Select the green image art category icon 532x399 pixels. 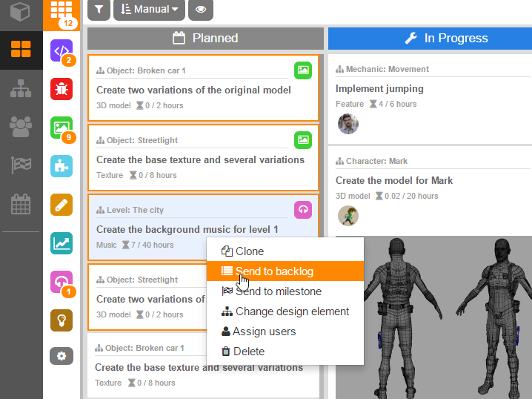pyautogui.click(x=61, y=128)
